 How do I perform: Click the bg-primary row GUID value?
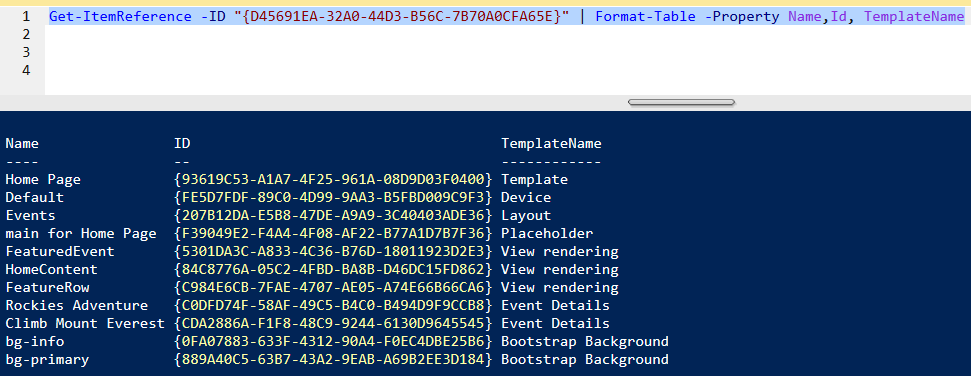333,359
